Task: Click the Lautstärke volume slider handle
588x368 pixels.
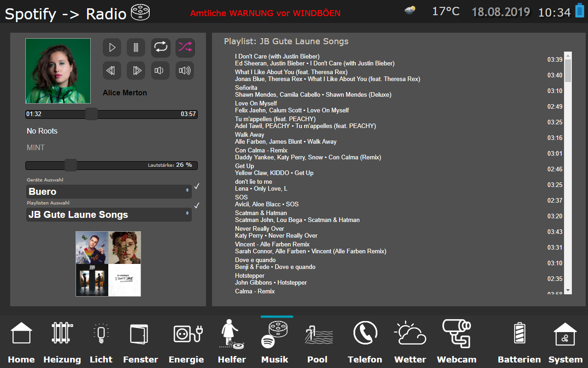Action: coord(71,165)
